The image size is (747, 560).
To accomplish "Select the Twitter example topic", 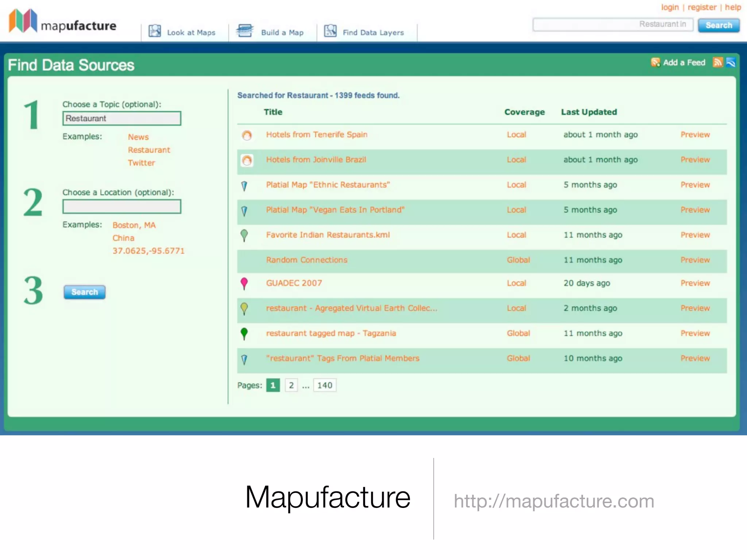I will (x=142, y=163).
